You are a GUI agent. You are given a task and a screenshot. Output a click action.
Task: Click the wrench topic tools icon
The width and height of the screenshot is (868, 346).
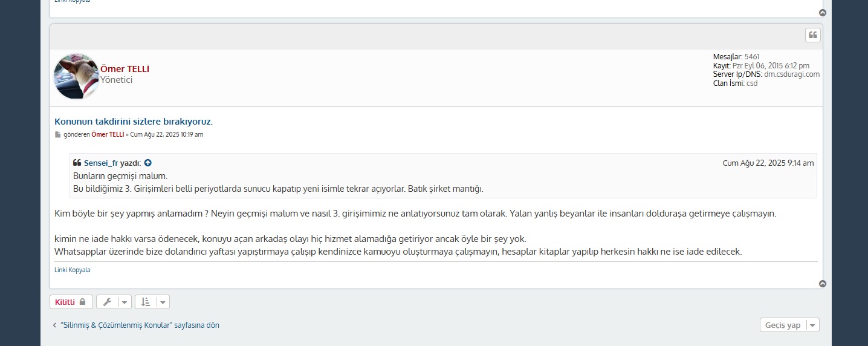pyautogui.click(x=107, y=302)
